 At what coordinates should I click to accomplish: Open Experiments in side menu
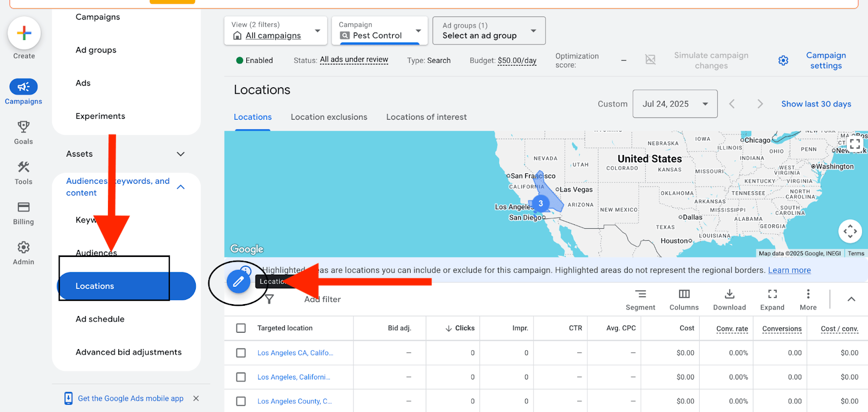[x=100, y=116]
